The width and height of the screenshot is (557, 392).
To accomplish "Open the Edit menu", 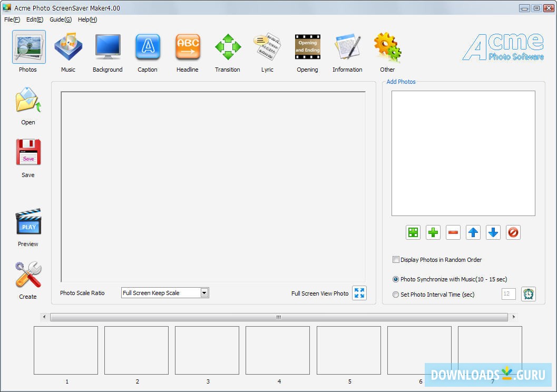I will (x=34, y=19).
